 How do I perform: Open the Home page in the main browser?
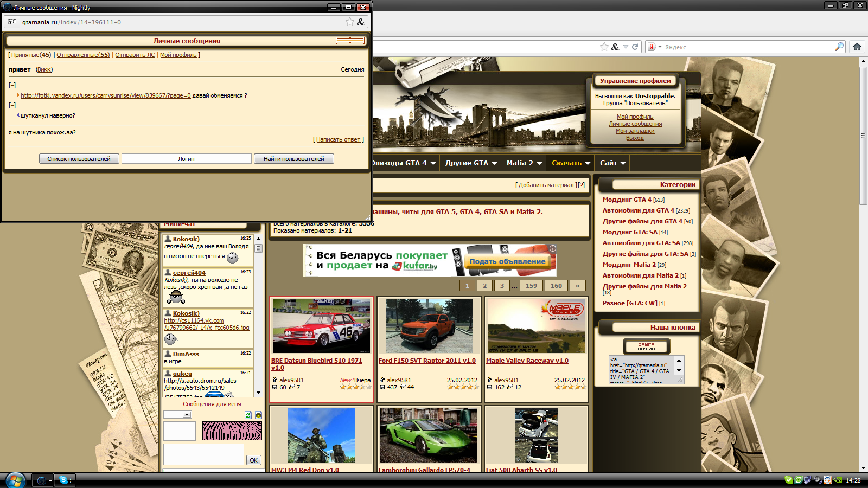857,47
